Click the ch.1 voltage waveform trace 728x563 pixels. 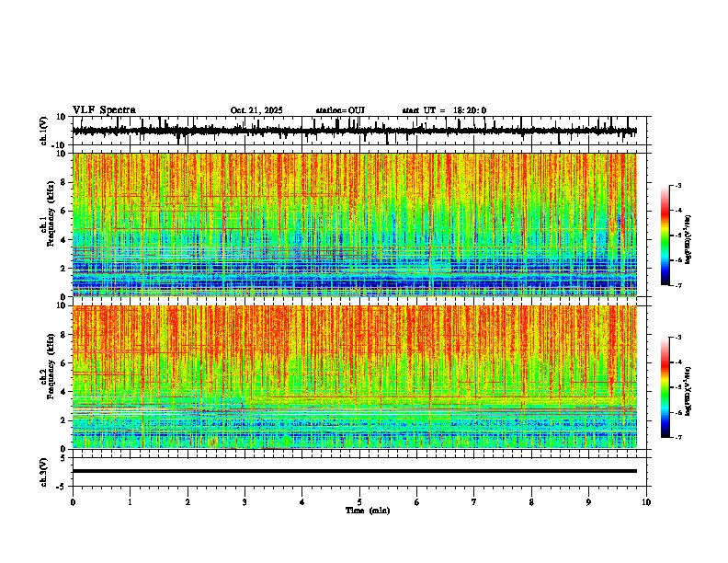point(354,131)
